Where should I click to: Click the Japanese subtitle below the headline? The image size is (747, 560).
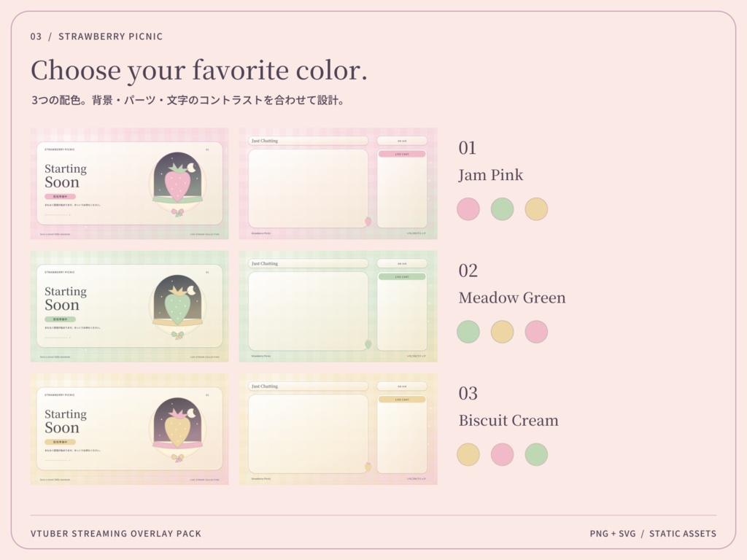(x=188, y=101)
